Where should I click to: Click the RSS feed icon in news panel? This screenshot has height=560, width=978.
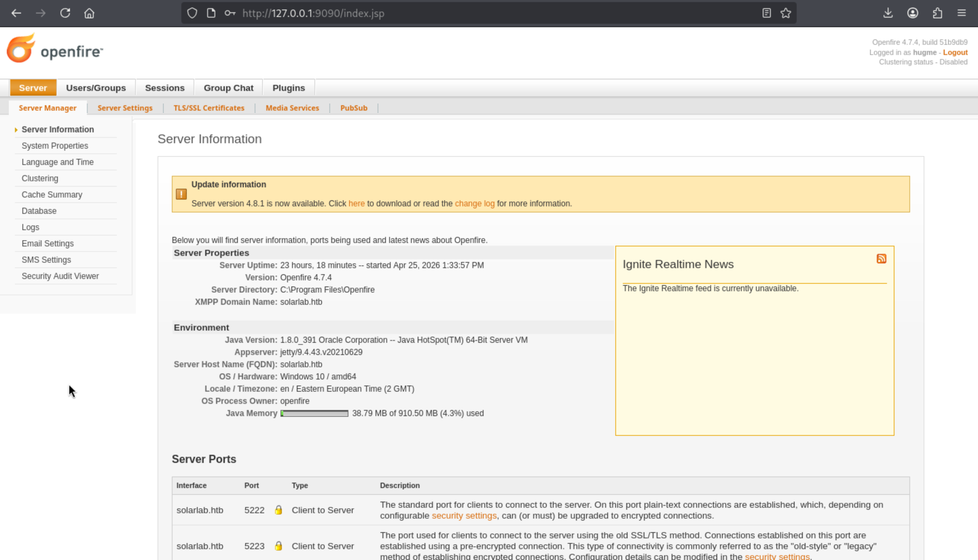(x=881, y=259)
